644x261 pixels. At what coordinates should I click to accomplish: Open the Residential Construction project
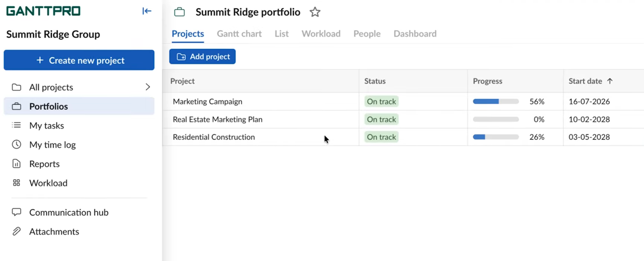click(214, 137)
